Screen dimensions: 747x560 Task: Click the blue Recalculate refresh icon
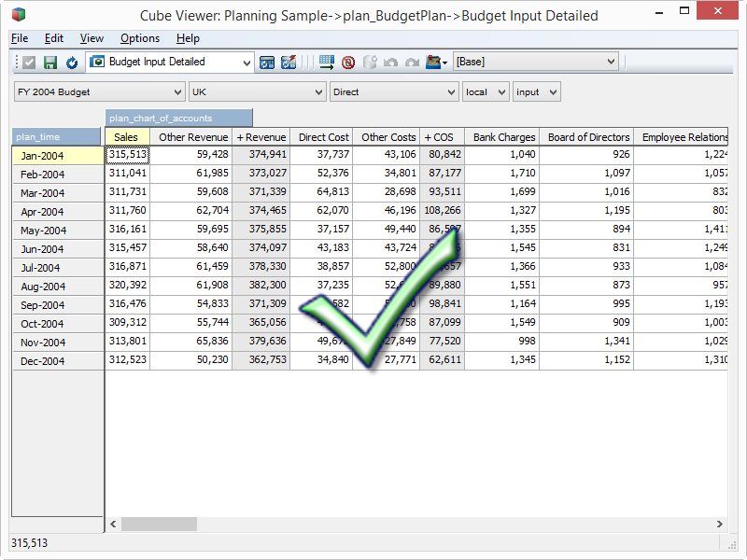click(71, 63)
